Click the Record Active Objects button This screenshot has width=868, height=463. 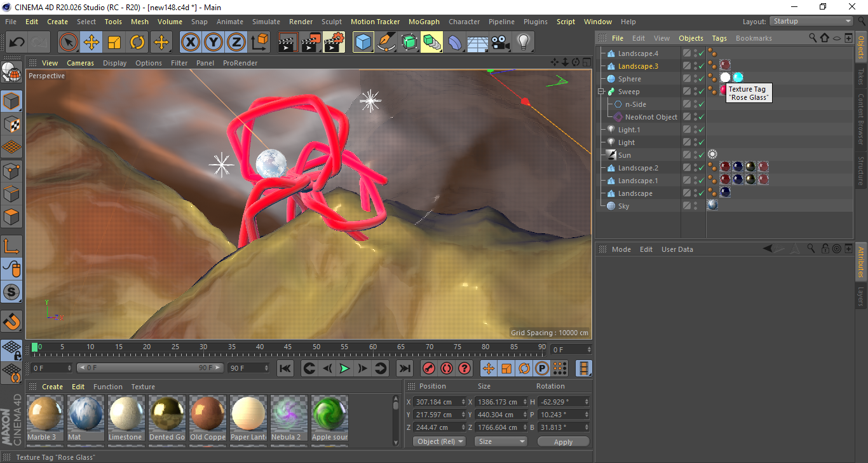[429, 368]
